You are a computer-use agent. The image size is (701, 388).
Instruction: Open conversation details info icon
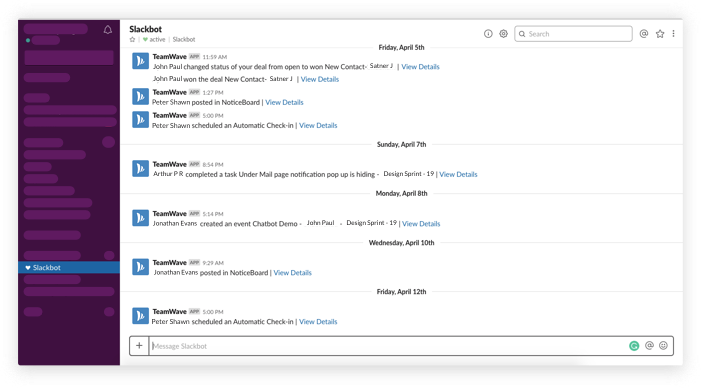pos(488,34)
